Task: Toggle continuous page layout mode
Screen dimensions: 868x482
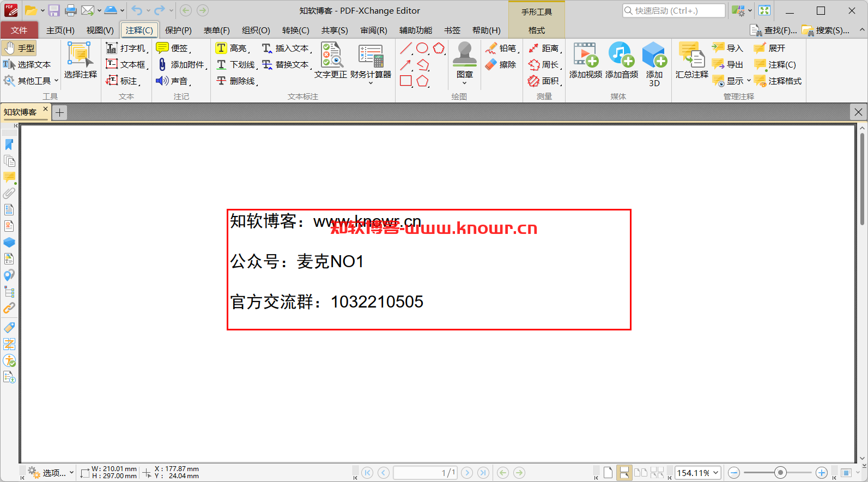Action: pyautogui.click(x=624, y=473)
